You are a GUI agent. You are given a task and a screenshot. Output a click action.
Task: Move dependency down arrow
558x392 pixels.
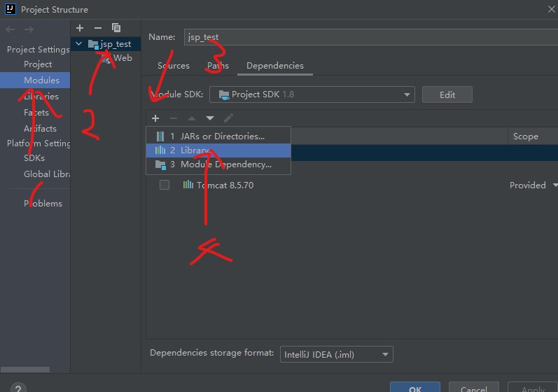210,118
